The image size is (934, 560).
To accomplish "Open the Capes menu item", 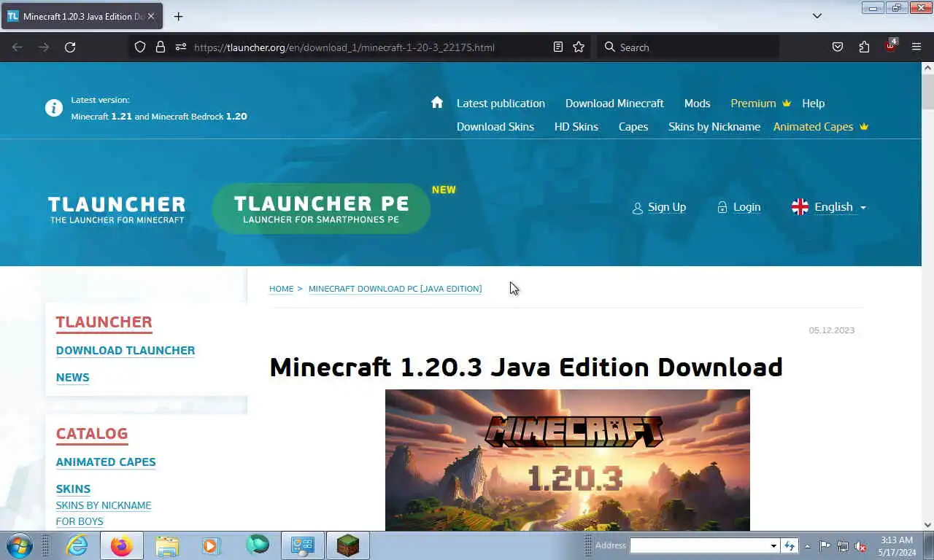I will (633, 126).
